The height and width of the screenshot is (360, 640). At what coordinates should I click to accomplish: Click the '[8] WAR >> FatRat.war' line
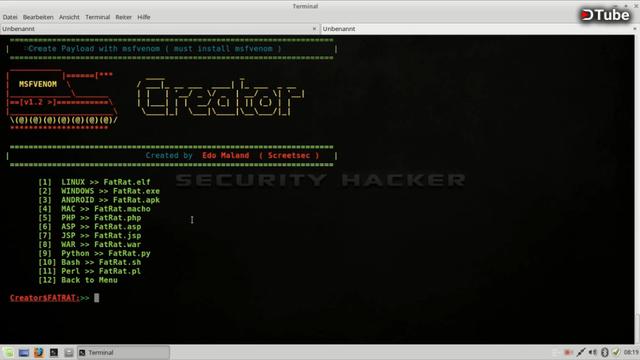pyautogui.click(x=89, y=244)
